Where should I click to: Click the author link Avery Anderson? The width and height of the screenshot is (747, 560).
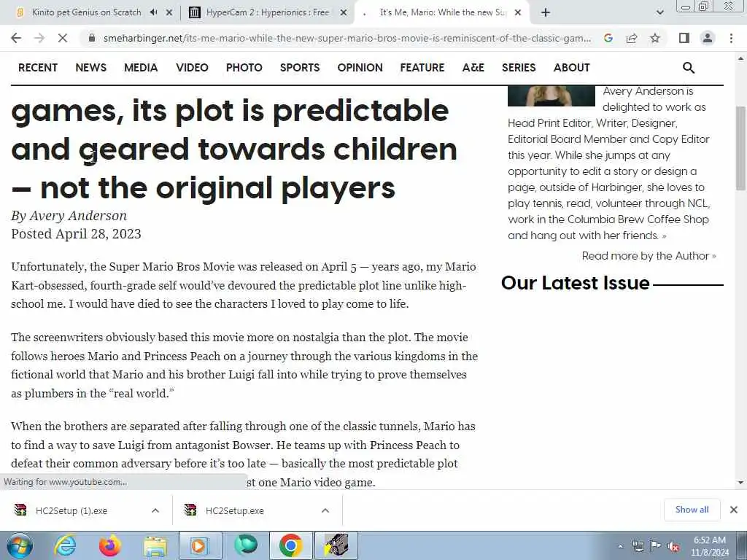pyautogui.click(x=78, y=216)
